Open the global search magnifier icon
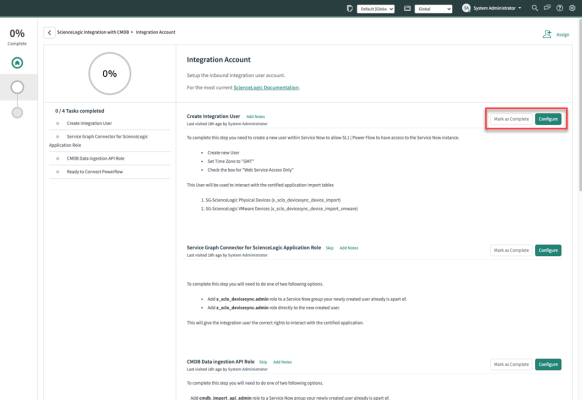This screenshot has width=582, height=400. pyautogui.click(x=534, y=8)
